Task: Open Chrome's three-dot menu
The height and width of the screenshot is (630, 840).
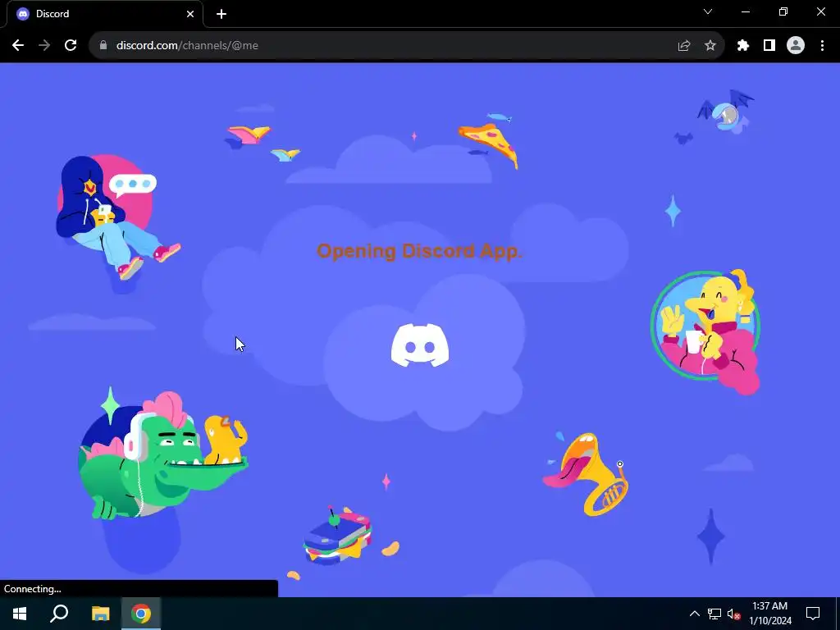Action: [822, 46]
